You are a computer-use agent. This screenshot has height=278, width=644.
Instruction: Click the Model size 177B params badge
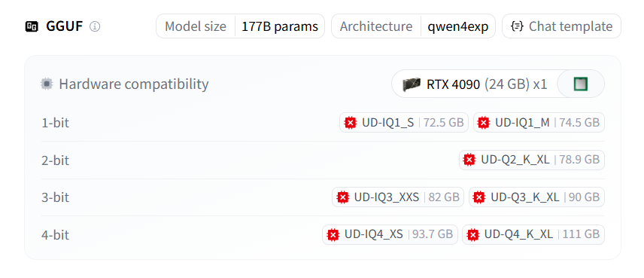click(240, 26)
